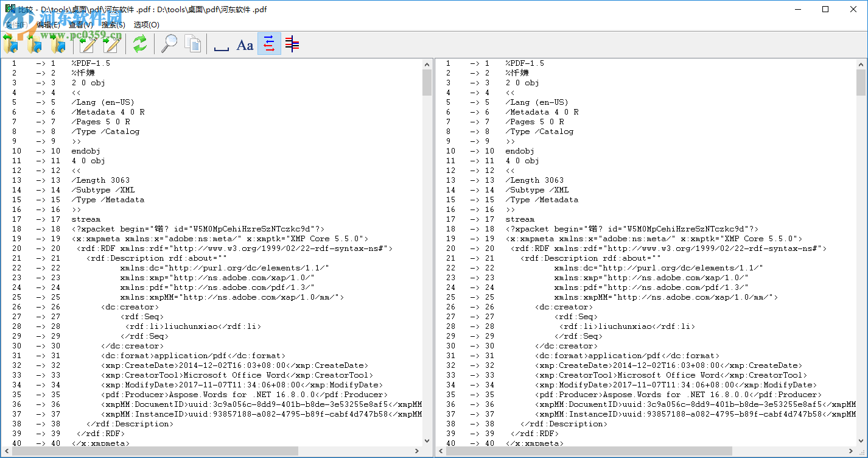868x458 pixels.
Task: Click the right pane scroll up arrow
Action: (x=861, y=63)
